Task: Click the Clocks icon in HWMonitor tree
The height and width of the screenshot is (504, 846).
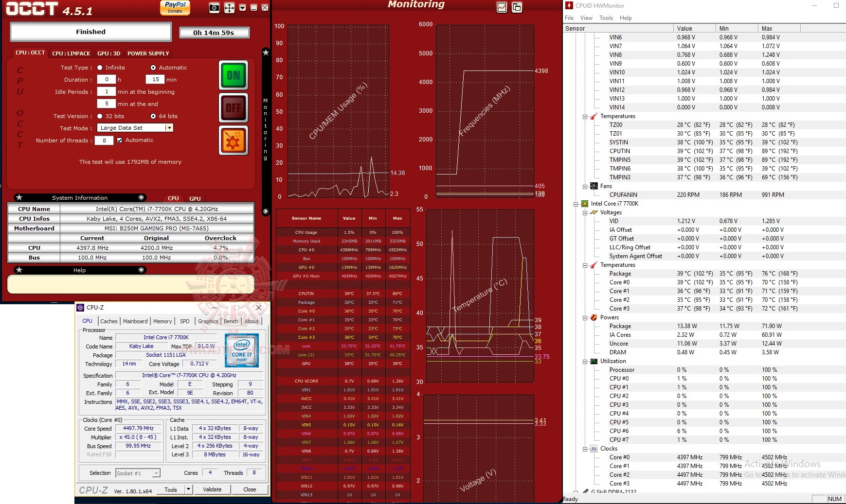Action: (x=594, y=449)
